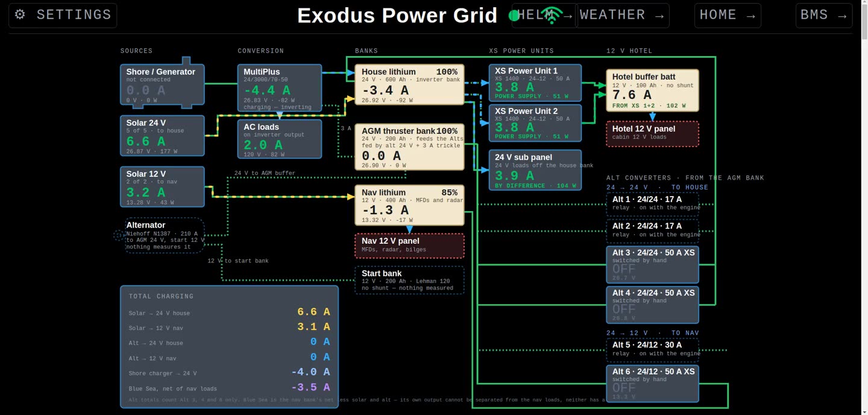Open the Solar 12 V source card

click(162, 186)
